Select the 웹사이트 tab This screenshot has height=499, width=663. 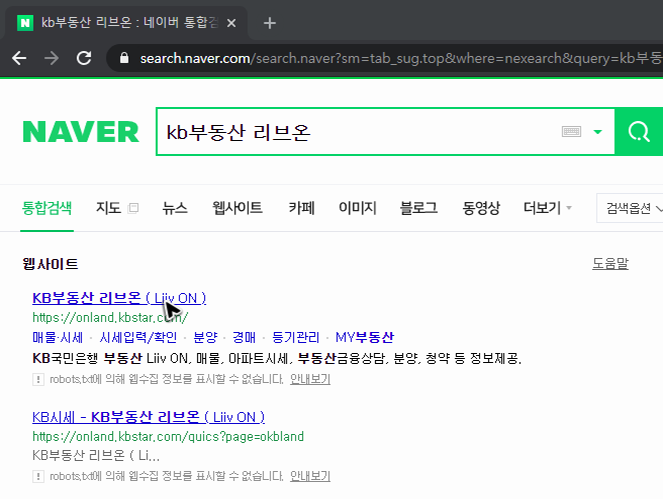click(237, 208)
